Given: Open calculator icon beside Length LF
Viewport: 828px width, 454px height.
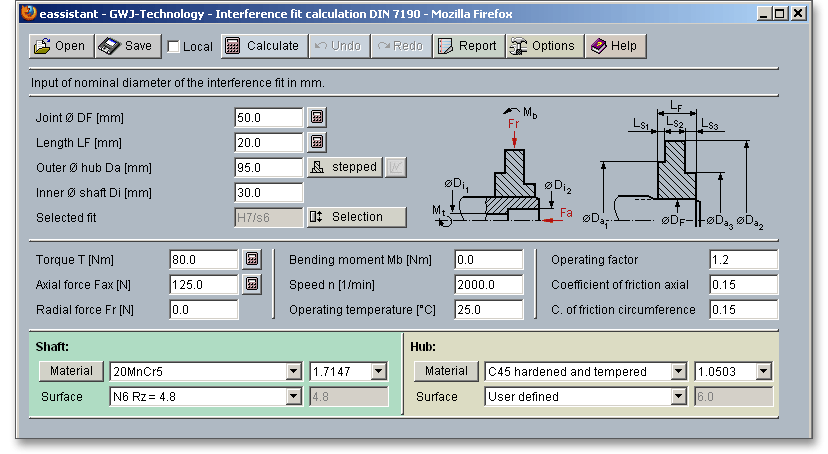Looking at the screenshot, I should pyautogui.click(x=317, y=142).
